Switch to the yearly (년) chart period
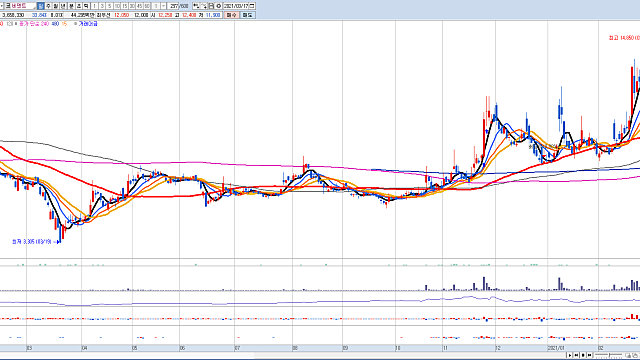This screenshot has height=360, width=640. [x=63, y=6]
